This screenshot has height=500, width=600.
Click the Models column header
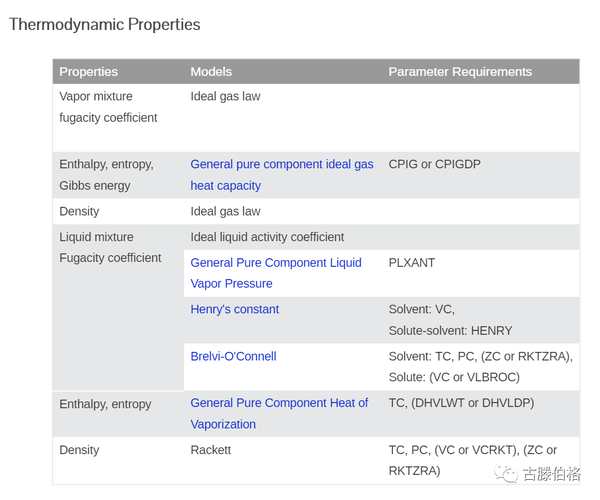(211, 72)
